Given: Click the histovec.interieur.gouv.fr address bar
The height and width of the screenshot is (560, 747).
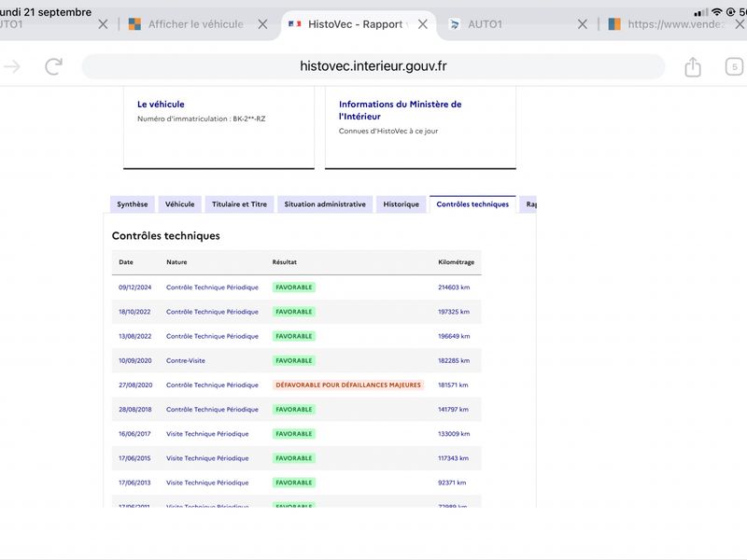Looking at the screenshot, I should point(373,66).
